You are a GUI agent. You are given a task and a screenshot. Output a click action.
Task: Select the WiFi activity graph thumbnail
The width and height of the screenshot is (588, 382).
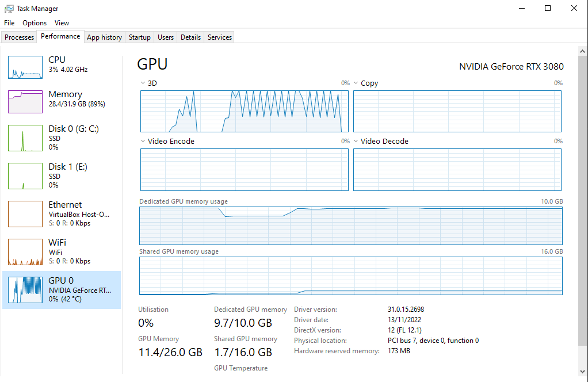25,251
